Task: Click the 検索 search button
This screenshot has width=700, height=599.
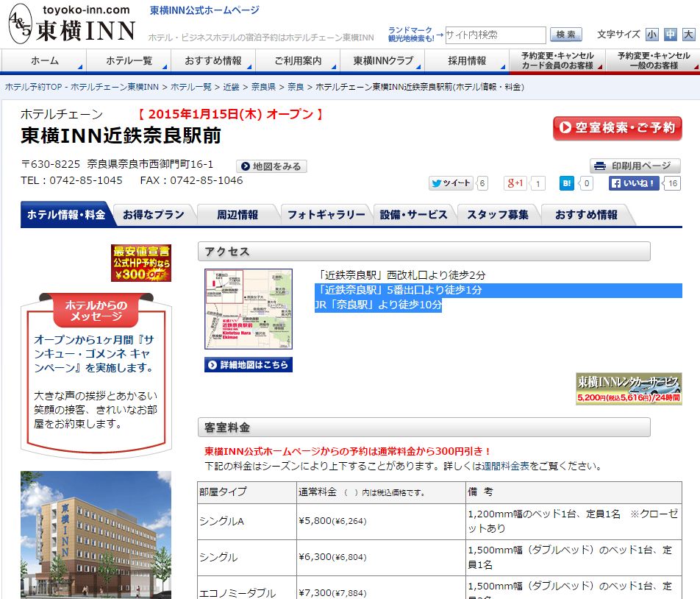Action: 565,35
